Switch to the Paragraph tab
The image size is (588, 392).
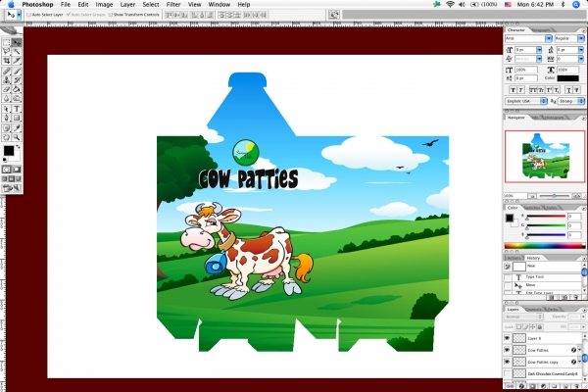540,29
